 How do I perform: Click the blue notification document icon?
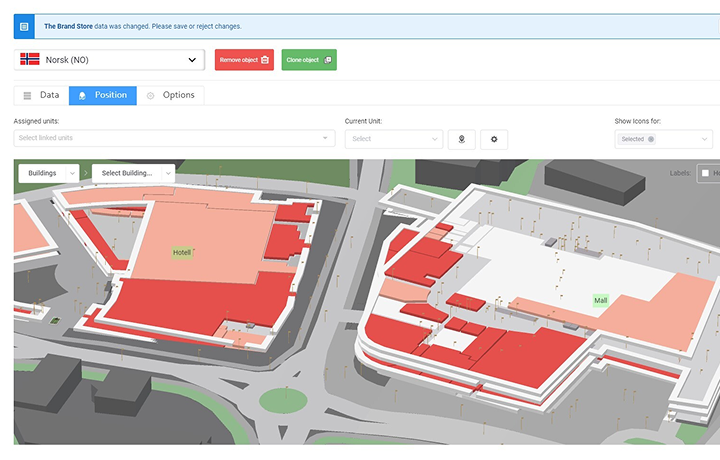(x=24, y=27)
